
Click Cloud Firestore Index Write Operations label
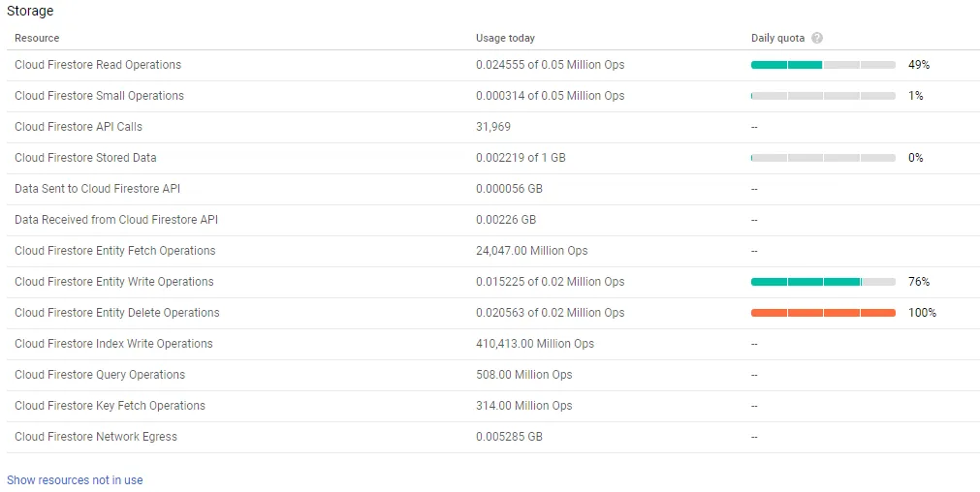coord(113,344)
